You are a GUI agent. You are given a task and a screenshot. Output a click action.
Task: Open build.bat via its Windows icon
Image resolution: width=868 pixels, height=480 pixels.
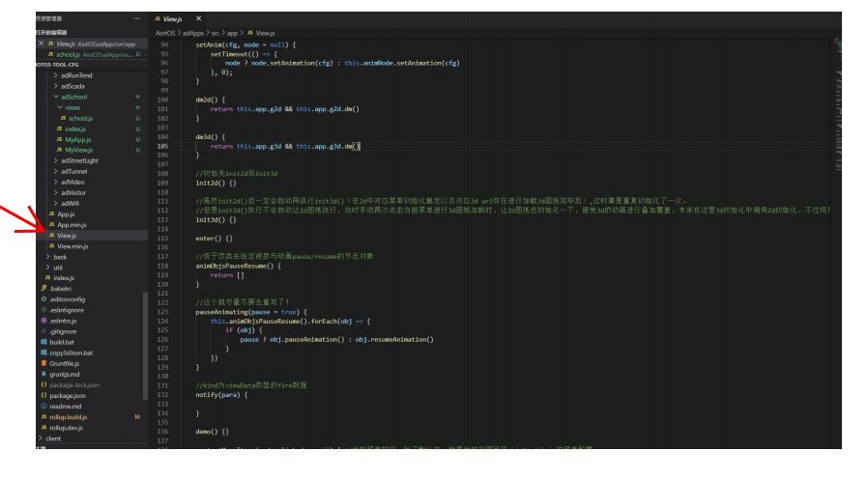pos(43,342)
